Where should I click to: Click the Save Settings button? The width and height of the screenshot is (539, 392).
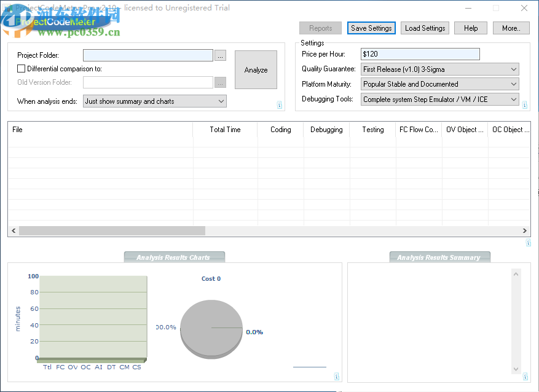pyautogui.click(x=371, y=28)
